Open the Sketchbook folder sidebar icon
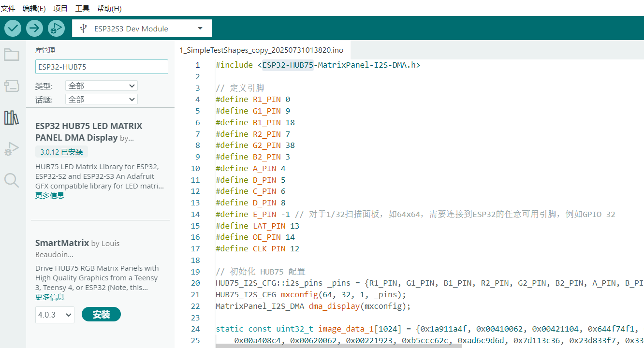This screenshot has width=644, height=348. pyautogui.click(x=12, y=55)
